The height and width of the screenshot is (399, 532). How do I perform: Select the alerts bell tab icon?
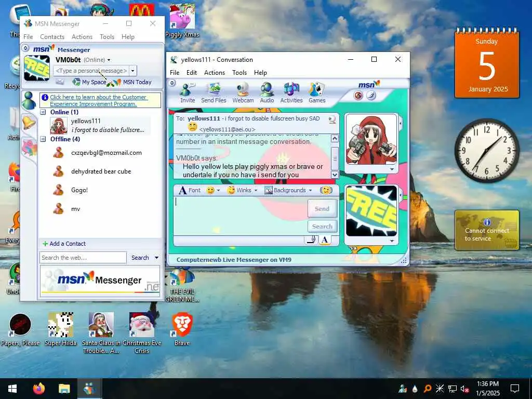(29, 123)
